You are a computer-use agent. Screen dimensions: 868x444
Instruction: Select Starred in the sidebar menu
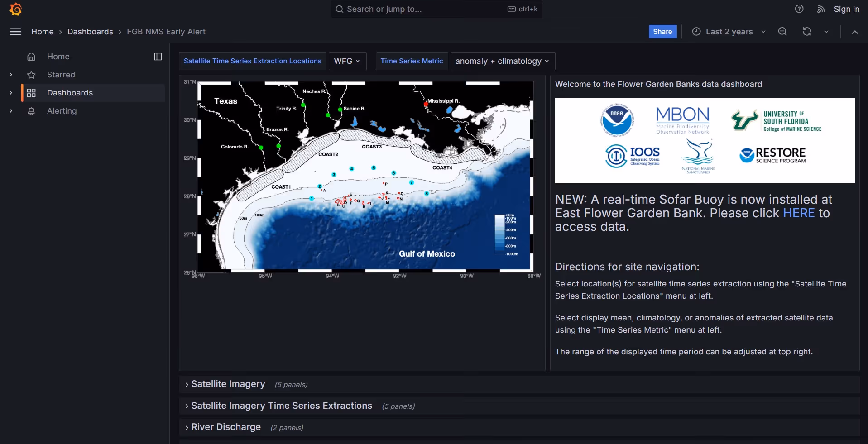coord(61,75)
